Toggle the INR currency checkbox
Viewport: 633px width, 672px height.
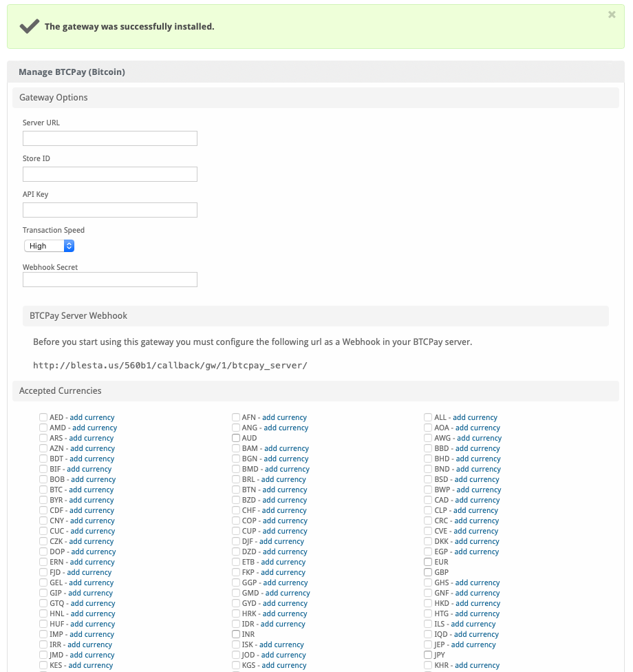(x=236, y=634)
